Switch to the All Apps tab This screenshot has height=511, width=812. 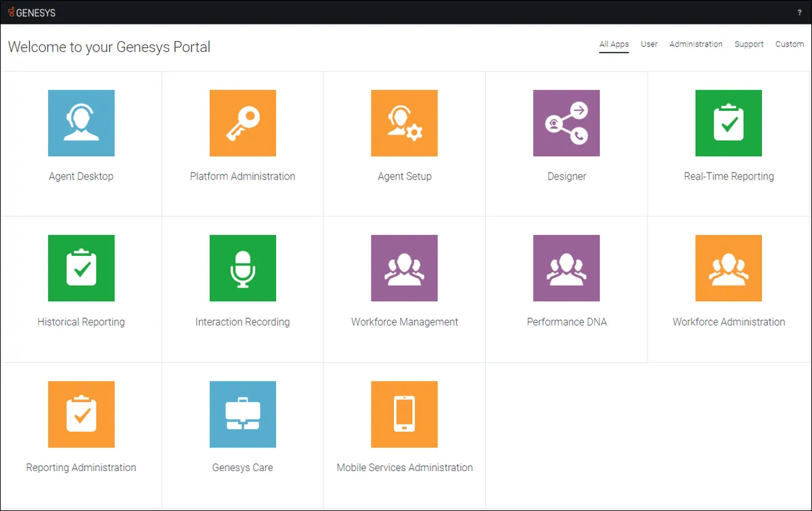click(614, 45)
